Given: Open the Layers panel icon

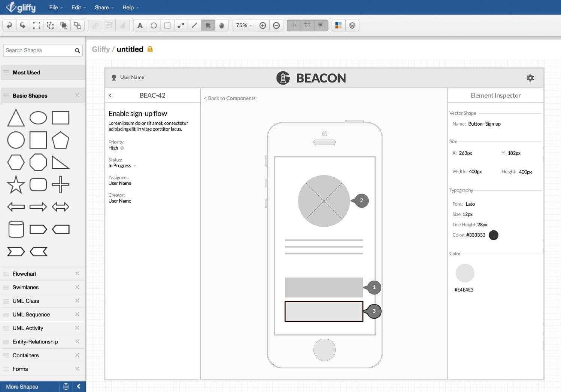Looking at the screenshot, I should click(x=352, y=25).
